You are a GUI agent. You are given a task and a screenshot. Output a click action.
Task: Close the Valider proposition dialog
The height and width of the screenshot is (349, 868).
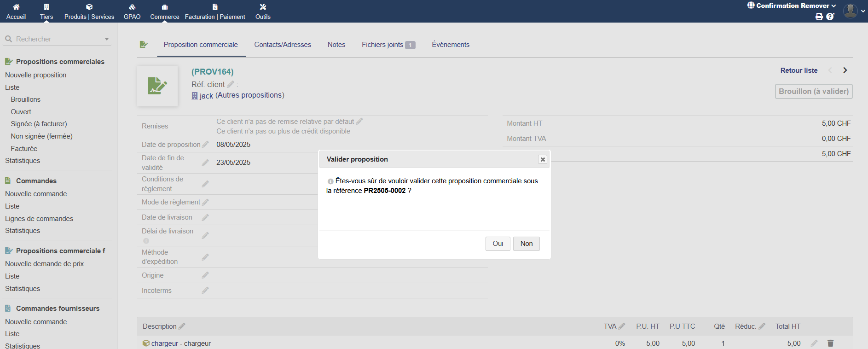[543, 159]
